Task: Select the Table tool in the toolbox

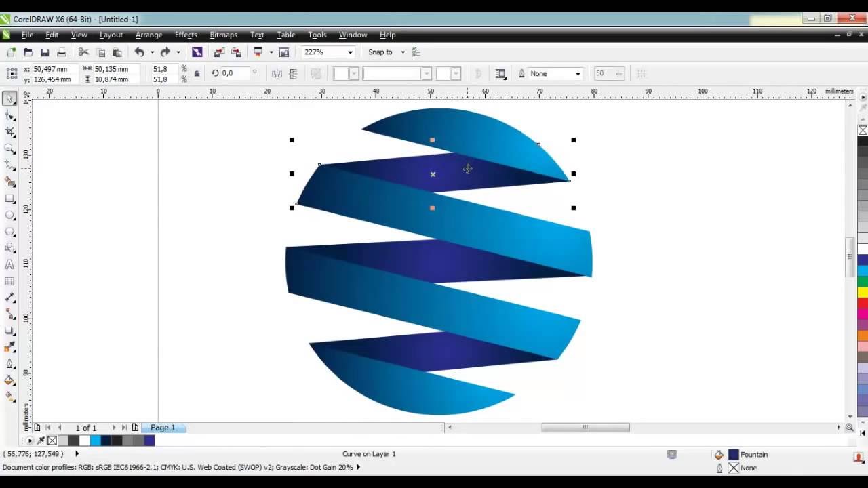Action: [9, 281]
